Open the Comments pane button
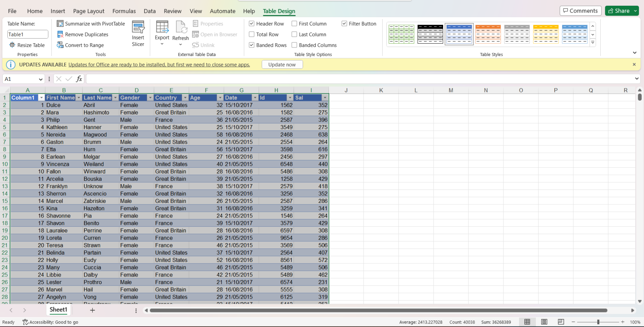The image size is (644, 327). click(x=580, y=11)
